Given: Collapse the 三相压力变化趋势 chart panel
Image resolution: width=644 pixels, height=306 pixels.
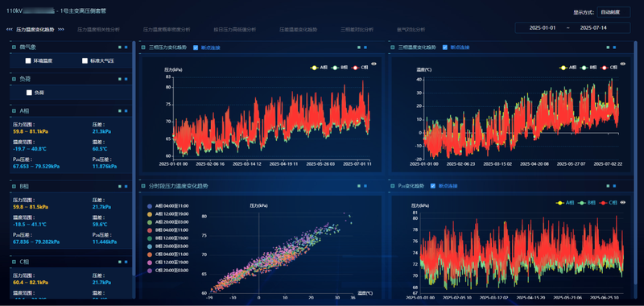Looking at the screenshot, I should 143,48.
